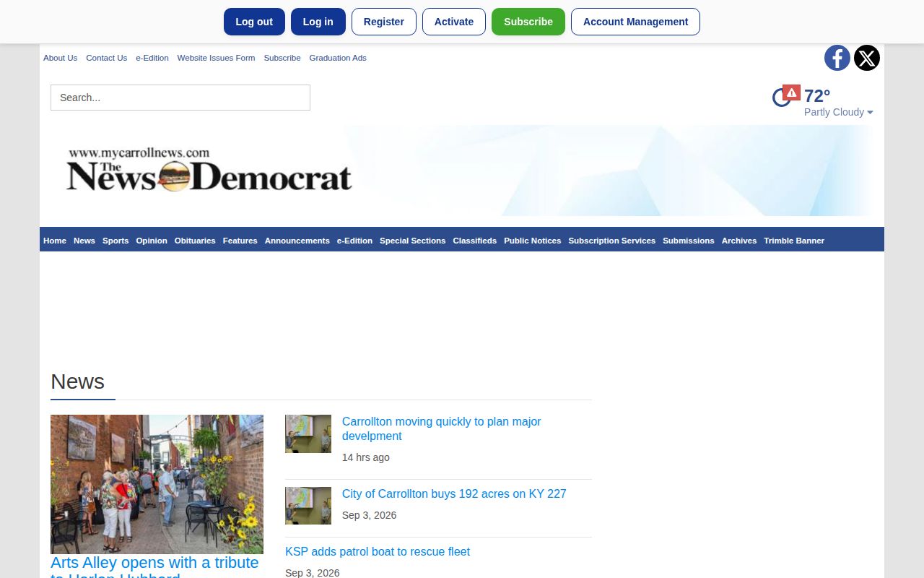Image resolution: width=924 pixels, height=578 pixels.
Task: Expand the Partly Cloudy weather dropdown
Action: tap(839, 112)
